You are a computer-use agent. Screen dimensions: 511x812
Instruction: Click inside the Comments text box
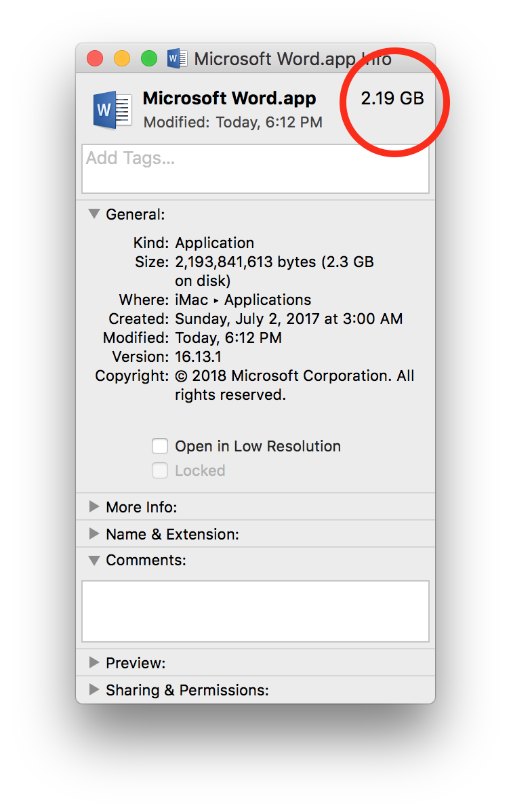point(255,611)
